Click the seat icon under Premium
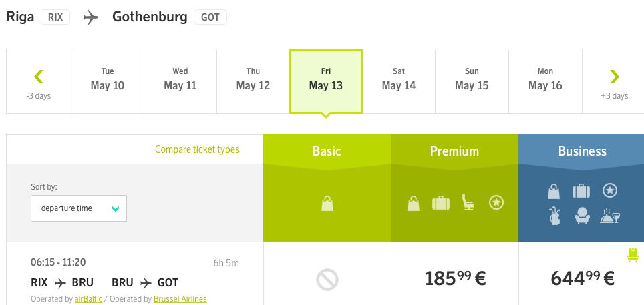This screenshot has height=305, width=644. click(x=468, y=203)
